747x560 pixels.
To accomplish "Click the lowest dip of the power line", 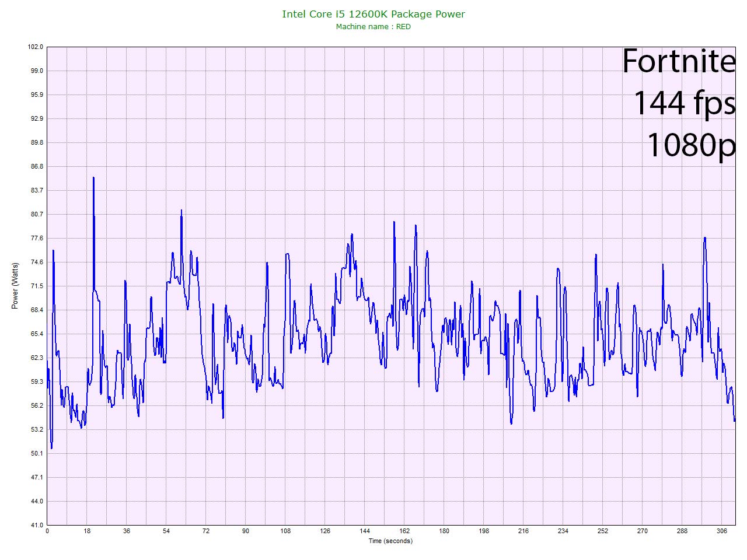I will click(51, 447).
